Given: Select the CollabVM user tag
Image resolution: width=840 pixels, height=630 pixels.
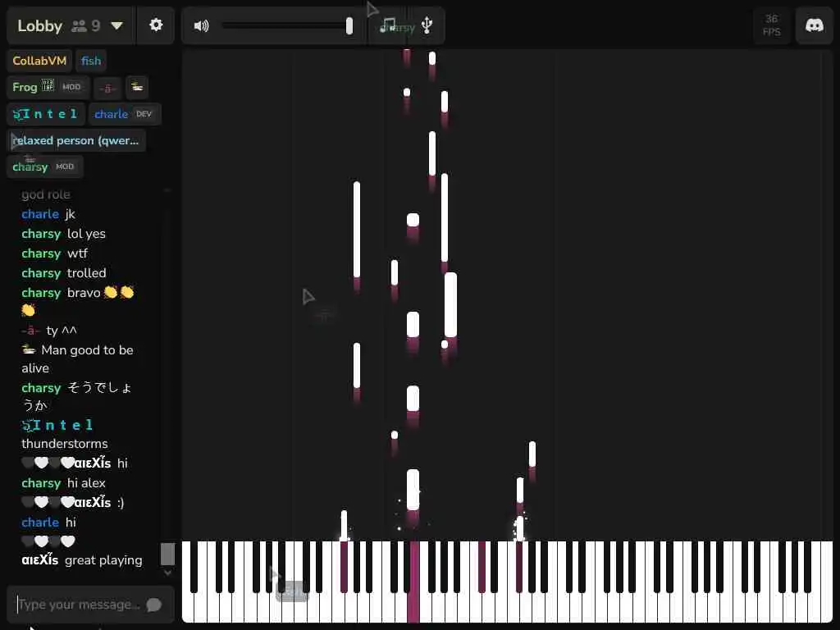Looking at the screenshot, I should point(39,61).
